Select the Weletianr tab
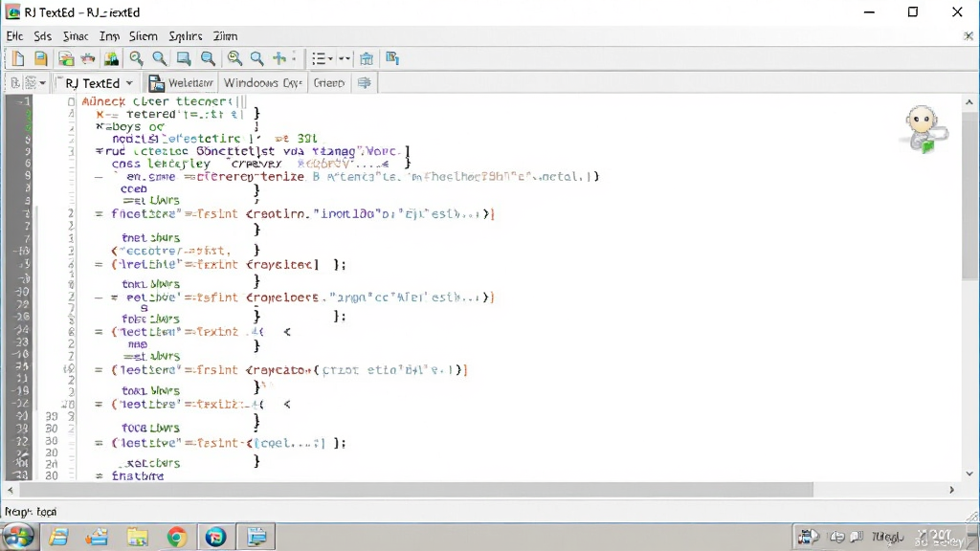The image size is (980, 551). coord(181,82)
